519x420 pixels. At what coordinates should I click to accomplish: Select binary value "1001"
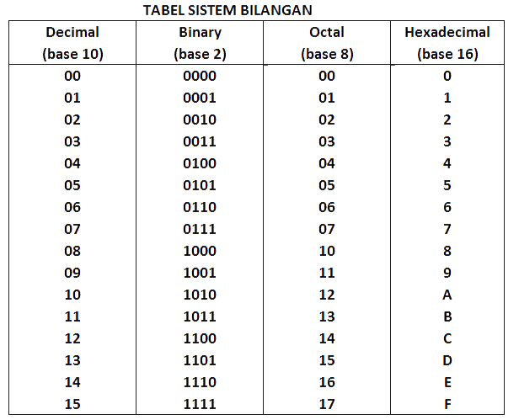(x=200, y=273)
